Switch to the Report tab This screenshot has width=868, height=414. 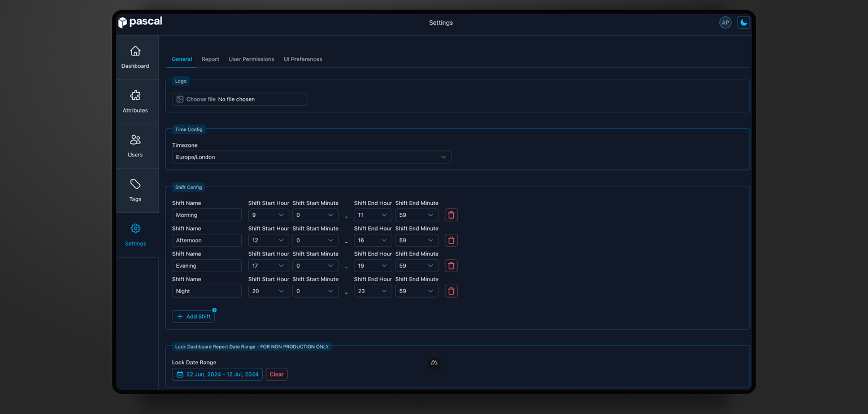210,59
